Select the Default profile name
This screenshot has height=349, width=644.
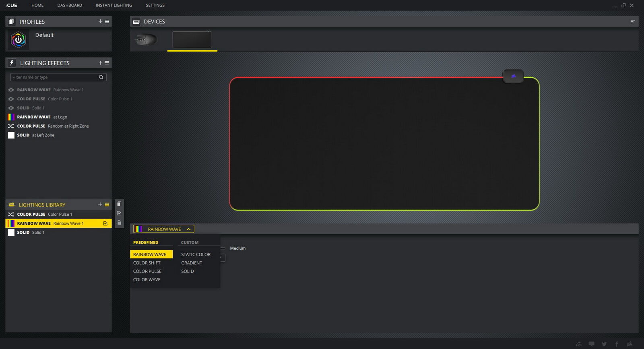pos(44,35)
